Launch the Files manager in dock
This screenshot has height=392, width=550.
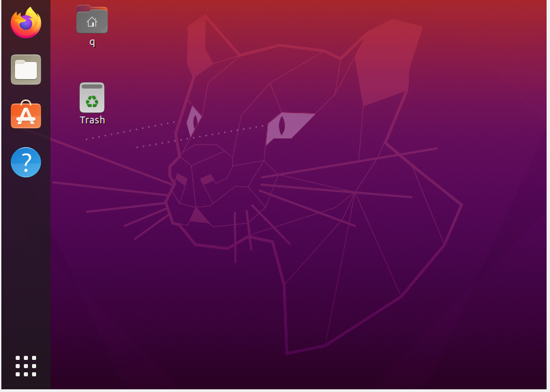tap(26, 70)
